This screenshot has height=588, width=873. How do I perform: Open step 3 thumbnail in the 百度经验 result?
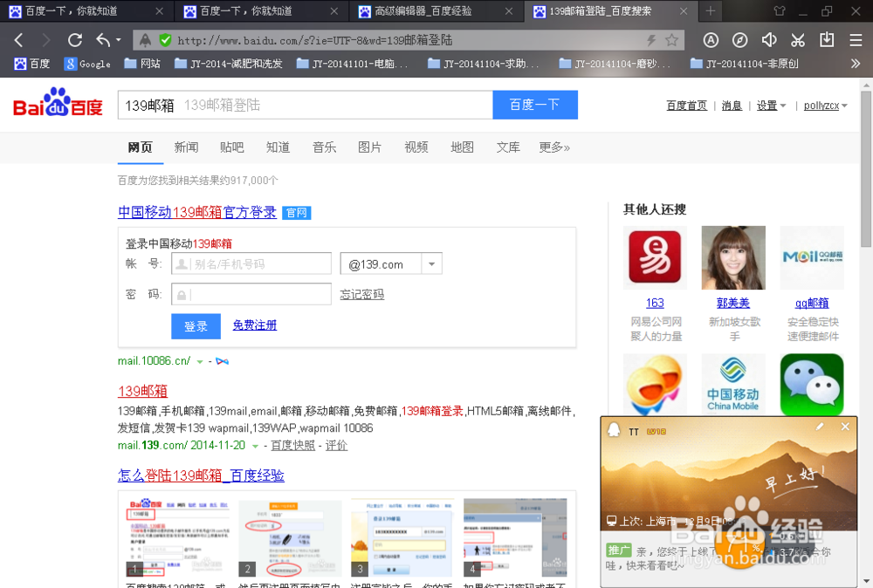(402, 538)
